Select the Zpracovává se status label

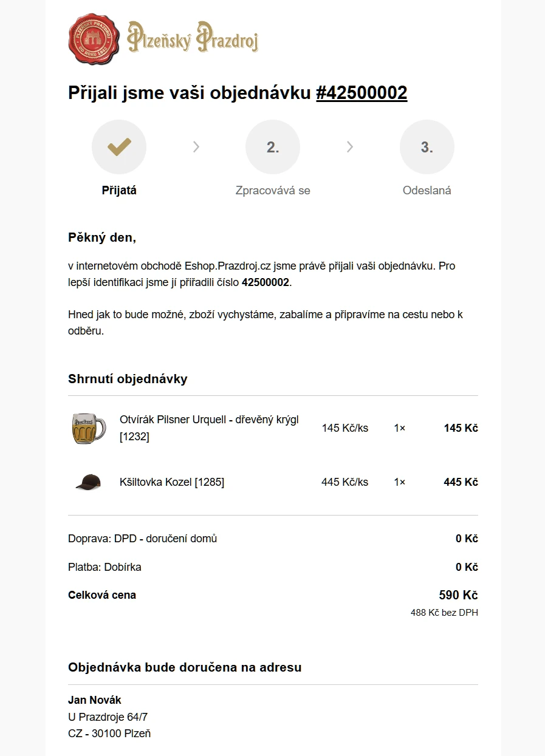[x=273, y=191]
